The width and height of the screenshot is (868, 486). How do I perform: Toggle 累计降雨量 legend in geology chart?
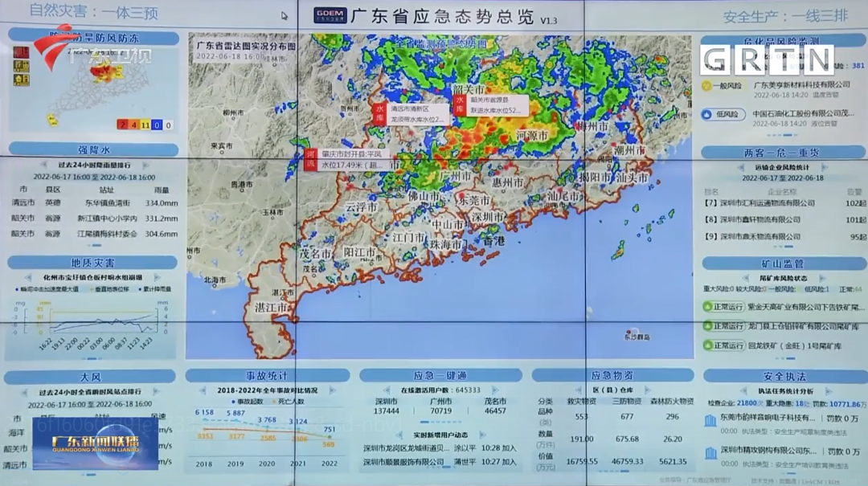[x=155, y=289]
